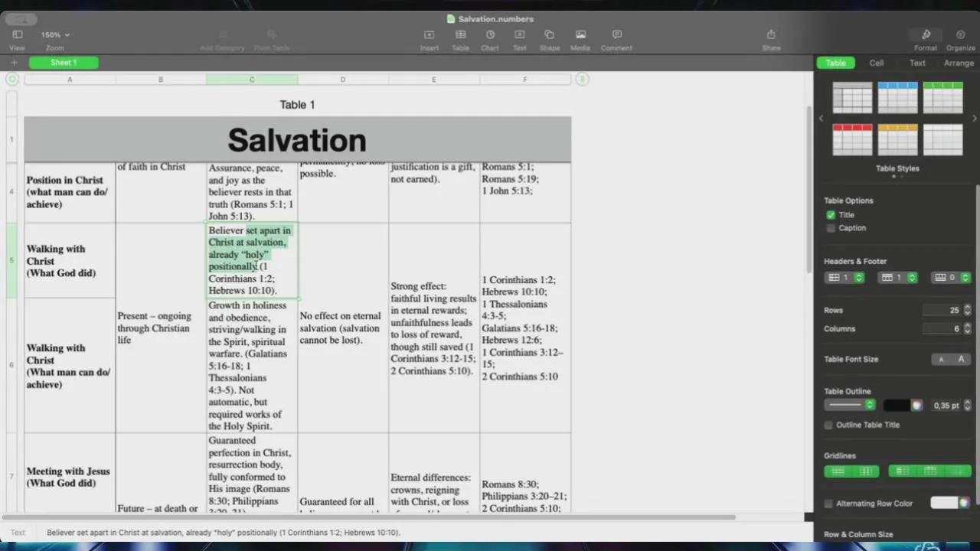Click the Salvation header cell
This screenshot has height=551, width=980.
(297, 140)
